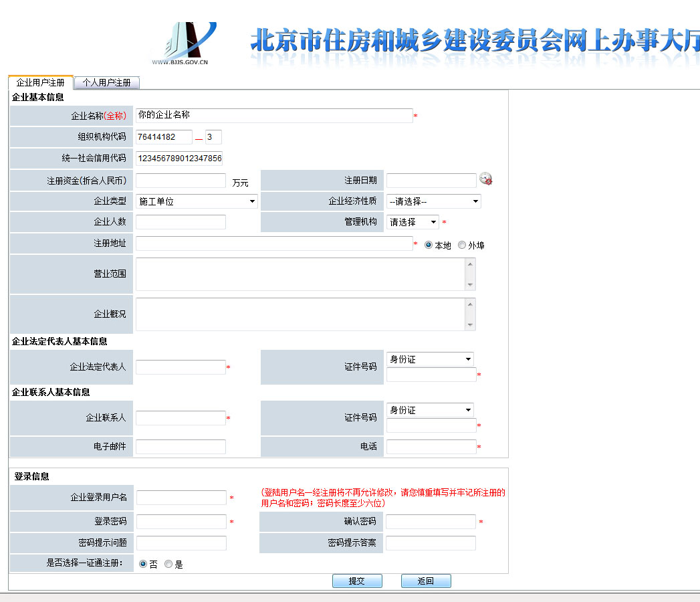
Task: Click up arrow of 营业范围 scrollbar
Action: pyautogui.click(x=470, y=264)
